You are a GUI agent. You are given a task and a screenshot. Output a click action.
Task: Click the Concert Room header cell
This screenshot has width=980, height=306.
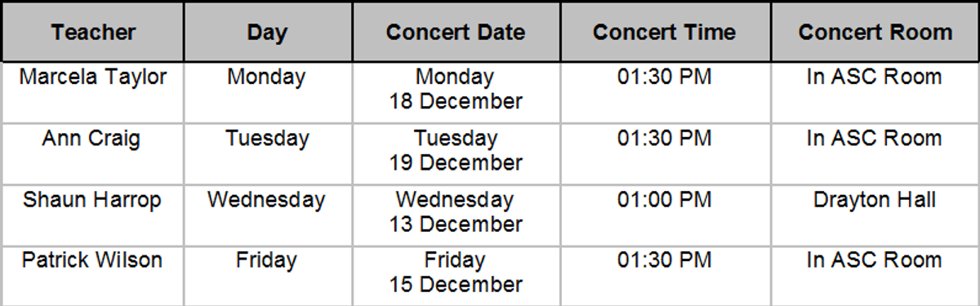tap(875, 32)
